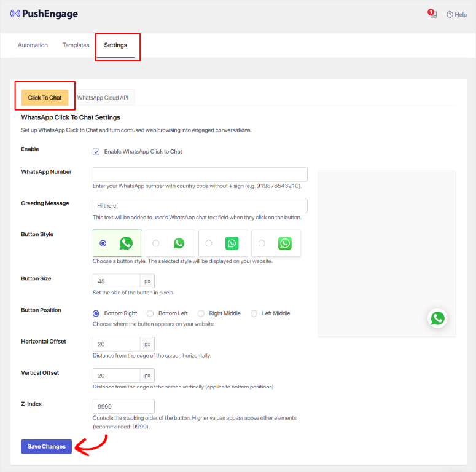Focus the WhatsApp Number input field
476x472 pixels.
[x=200, y=175]
